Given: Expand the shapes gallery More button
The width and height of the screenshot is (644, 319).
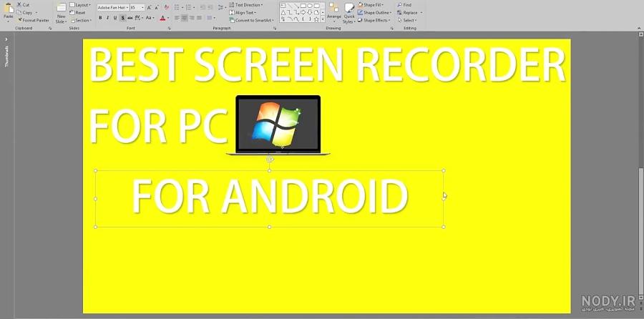Looking at the screenshot, I should coord(323,19).
